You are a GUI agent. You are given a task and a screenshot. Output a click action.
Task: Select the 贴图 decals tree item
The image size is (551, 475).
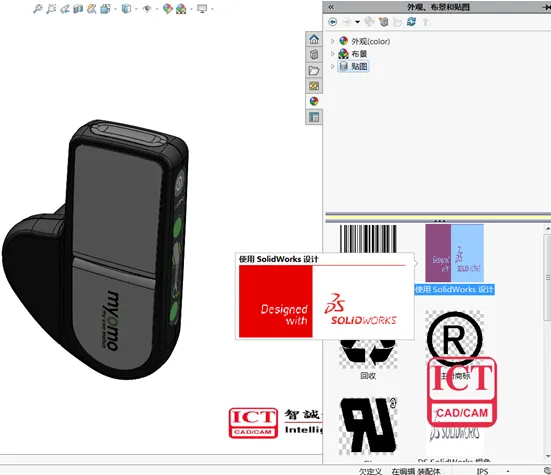tap(354, 66)
